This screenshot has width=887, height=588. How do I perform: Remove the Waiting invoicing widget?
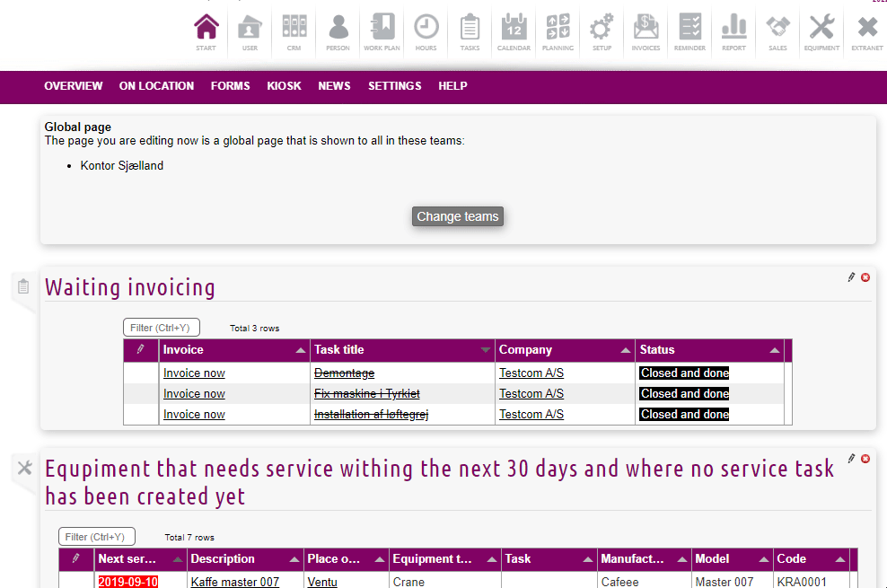[x=865, y=277]
